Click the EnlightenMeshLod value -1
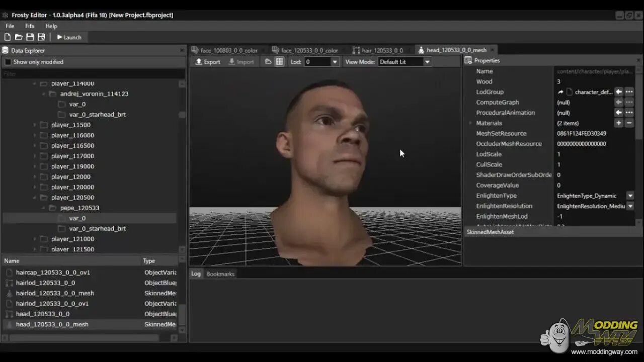644x362 pixels. coord(559,217)
